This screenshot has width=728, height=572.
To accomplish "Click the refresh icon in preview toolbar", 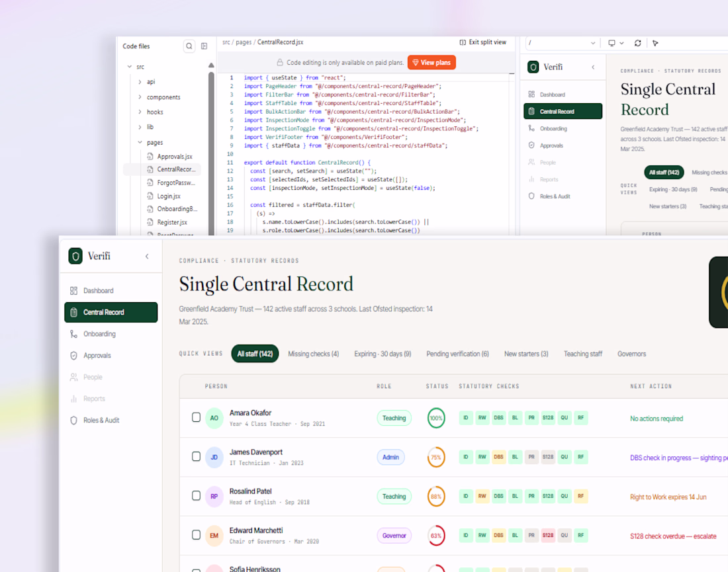I will click(638, 43).
